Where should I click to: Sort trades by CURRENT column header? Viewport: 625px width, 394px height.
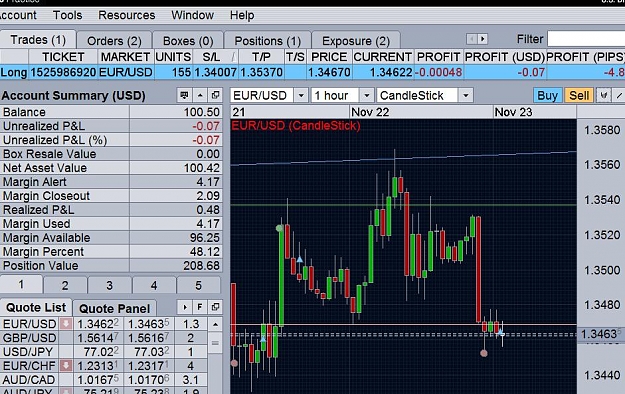(x=383, y=57)
